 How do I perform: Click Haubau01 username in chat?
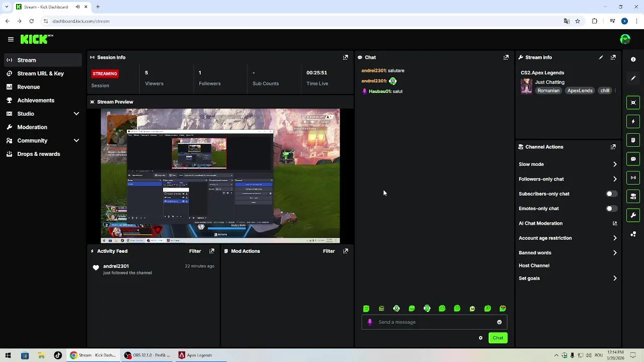click(x=380, y=92)
